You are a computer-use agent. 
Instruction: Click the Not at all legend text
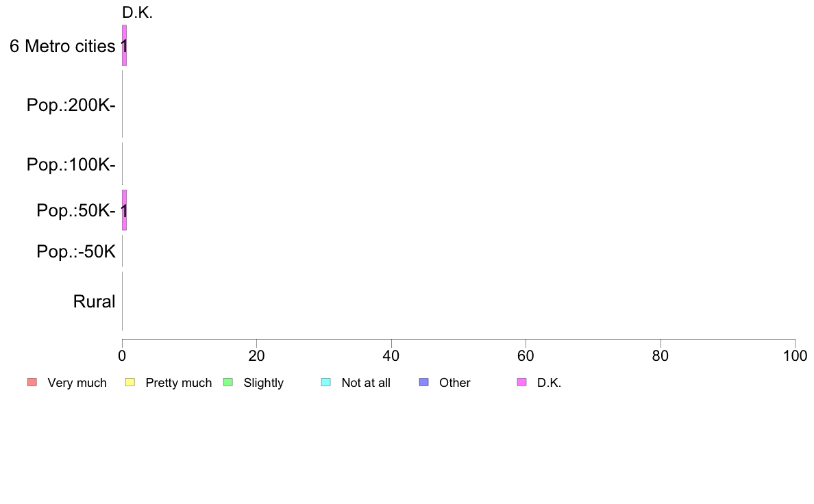click(366, 383)
